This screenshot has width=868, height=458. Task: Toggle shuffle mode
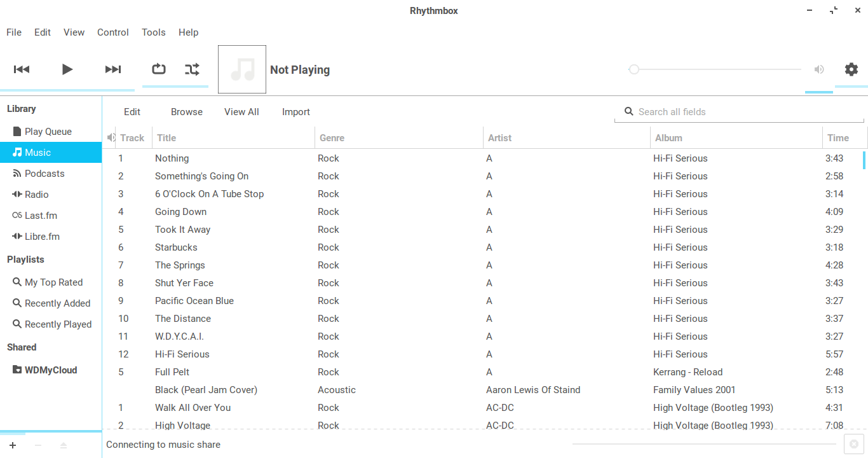click(192, 69)
